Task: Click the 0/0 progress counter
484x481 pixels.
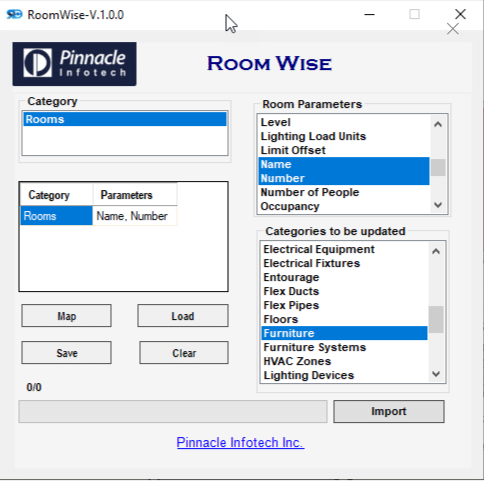Action: click(x=34, y=387)
